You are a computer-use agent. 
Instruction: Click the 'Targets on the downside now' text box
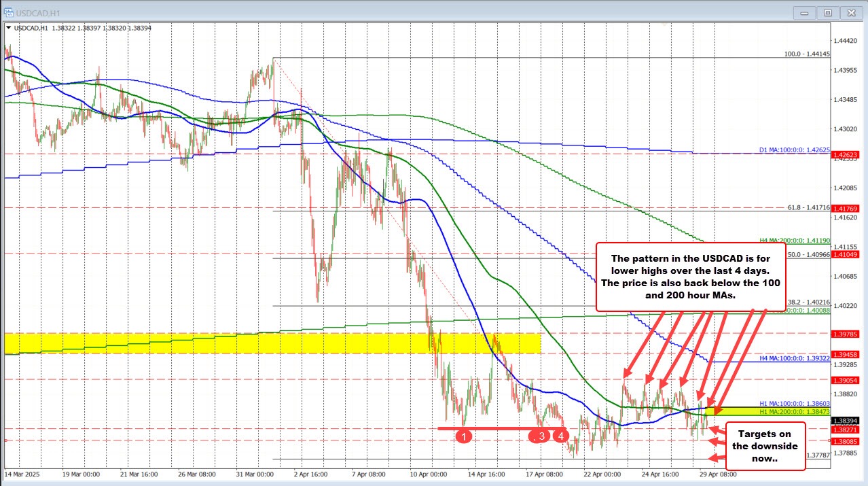(x=765, y=446)
